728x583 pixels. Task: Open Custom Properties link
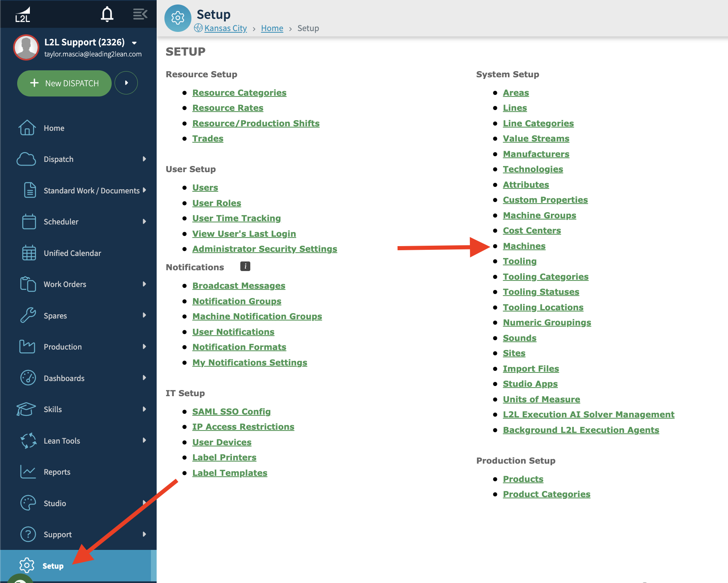tap(545, 200)
